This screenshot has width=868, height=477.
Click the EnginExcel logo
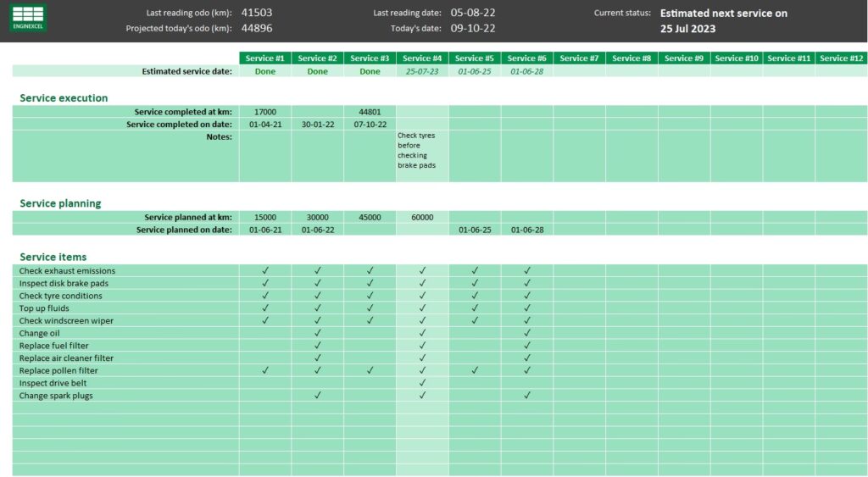pyautogui.click(x=28, y=18)
